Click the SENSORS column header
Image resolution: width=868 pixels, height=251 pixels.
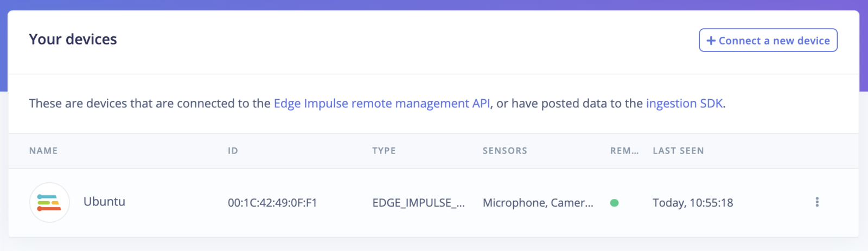tap(505, 151)
